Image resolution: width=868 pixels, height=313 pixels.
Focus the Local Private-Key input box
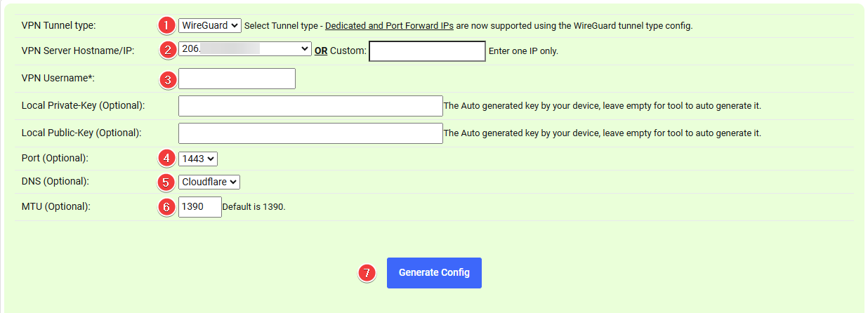310,106
